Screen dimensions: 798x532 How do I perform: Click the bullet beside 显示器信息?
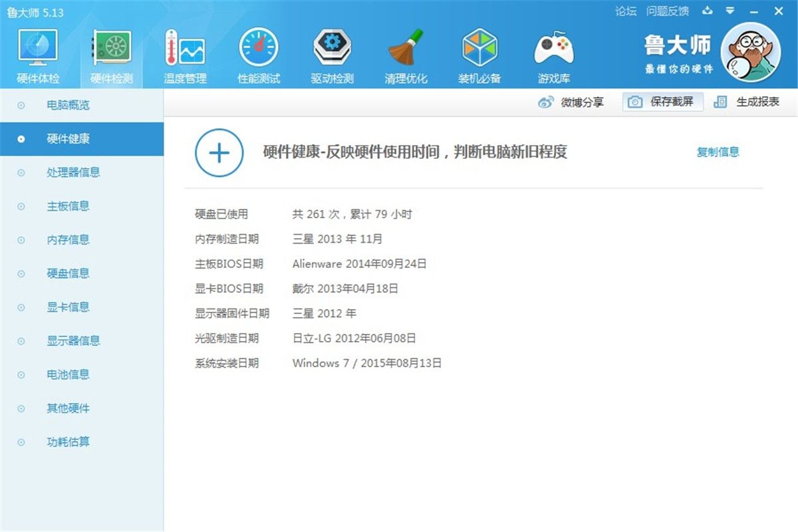coord(21,342)
